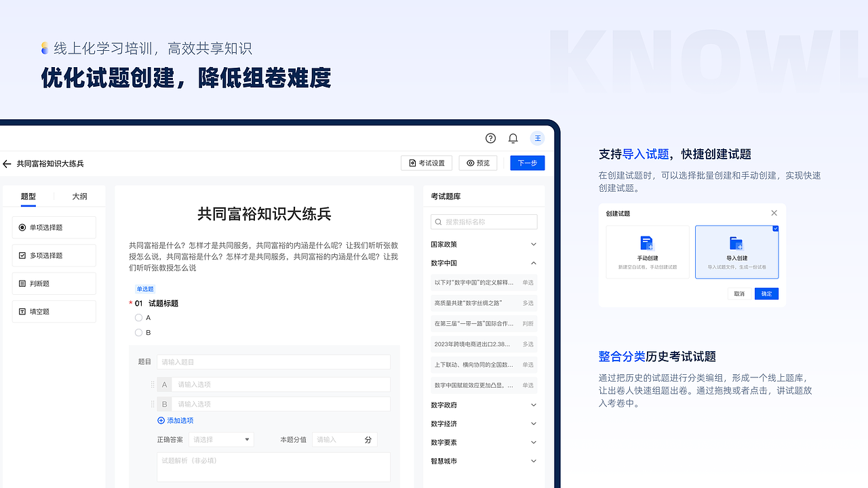This screenshot has width=868, height=488.
Task: Click 取消 in the 创建试题 dialog
Action: click(x=739, y=293)
